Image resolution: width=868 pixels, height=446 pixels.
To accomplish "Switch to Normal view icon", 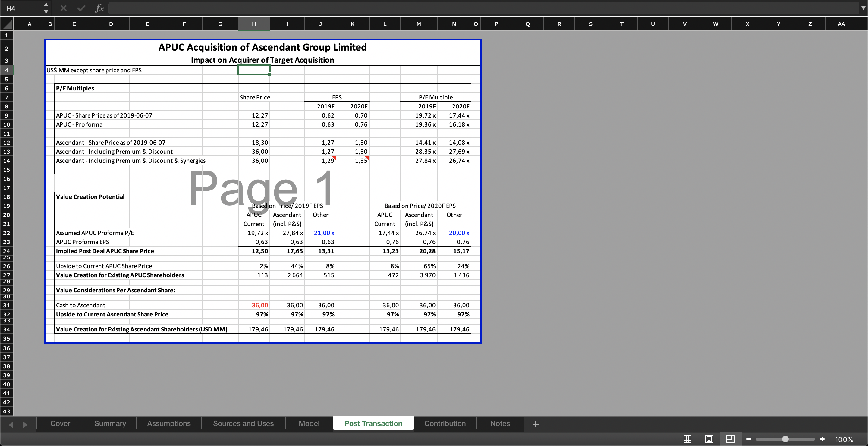I will [687, 439].
